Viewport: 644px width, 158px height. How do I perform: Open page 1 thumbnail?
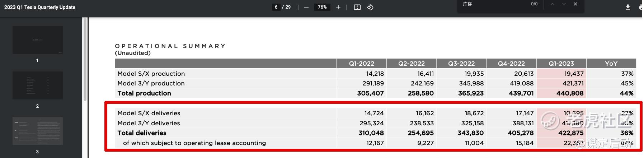[38, 40]
